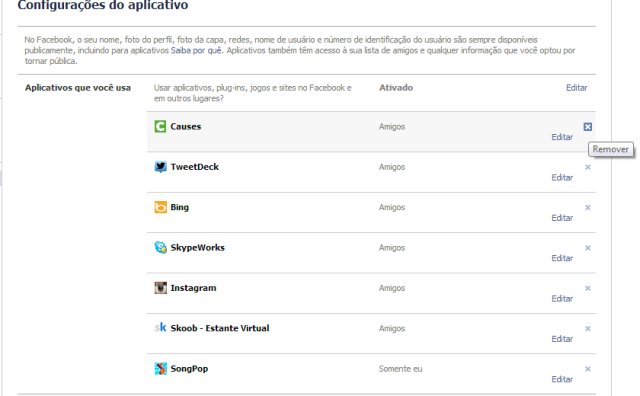Remove the Causes app with X
This screenshot has height=396, width=640.
[587, 127]
